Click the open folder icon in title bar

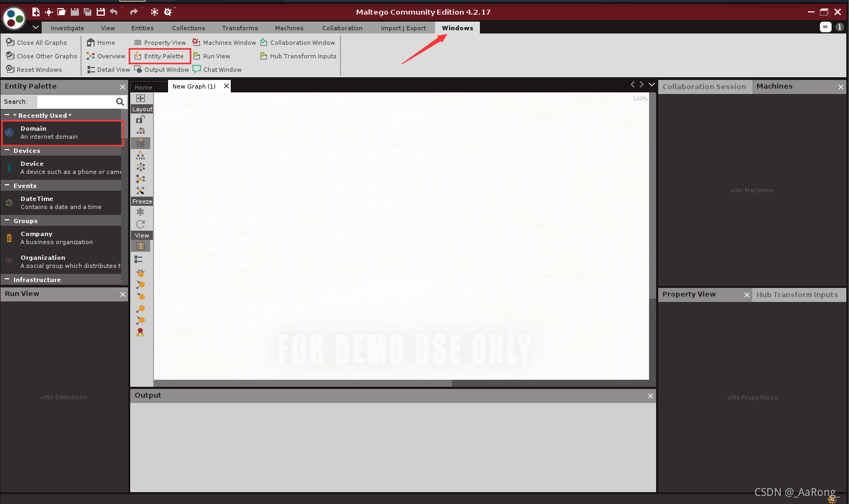click(62, 12)
